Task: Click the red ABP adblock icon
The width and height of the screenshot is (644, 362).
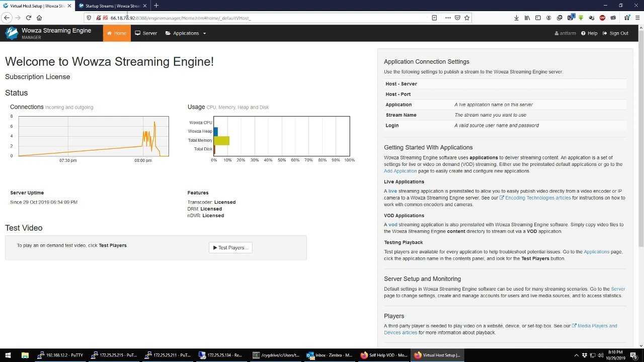Action: click(x=602, y=18)
